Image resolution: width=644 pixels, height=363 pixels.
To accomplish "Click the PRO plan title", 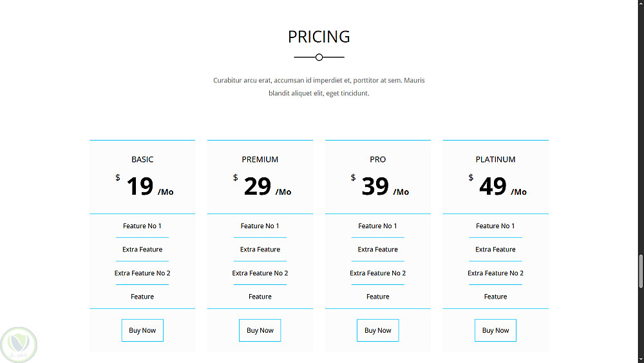I will tap(378, 159).
